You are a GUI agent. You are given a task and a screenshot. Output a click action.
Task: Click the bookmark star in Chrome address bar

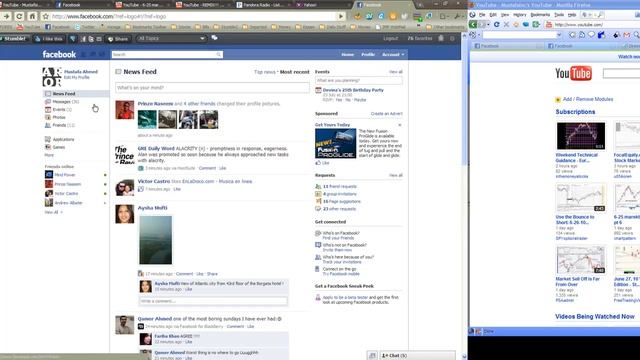point(45,17)
